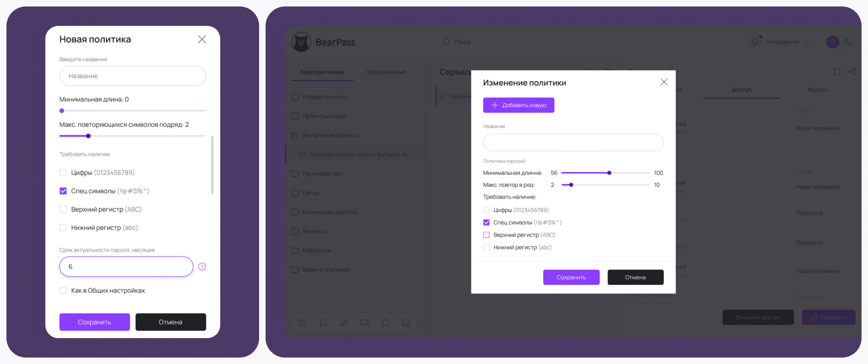Open the Иннокентий user dropdown menu
The image size is (868, 364).
click(788, 42)
